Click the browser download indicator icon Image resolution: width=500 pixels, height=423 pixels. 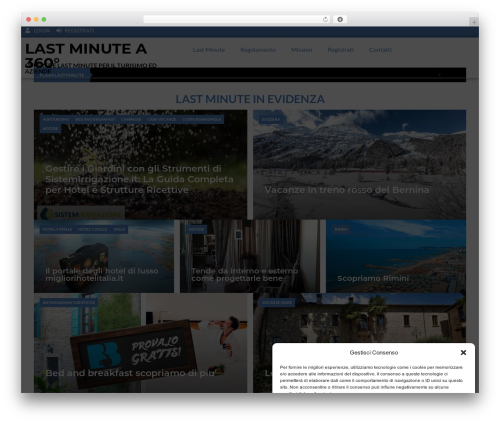point(340,20)
